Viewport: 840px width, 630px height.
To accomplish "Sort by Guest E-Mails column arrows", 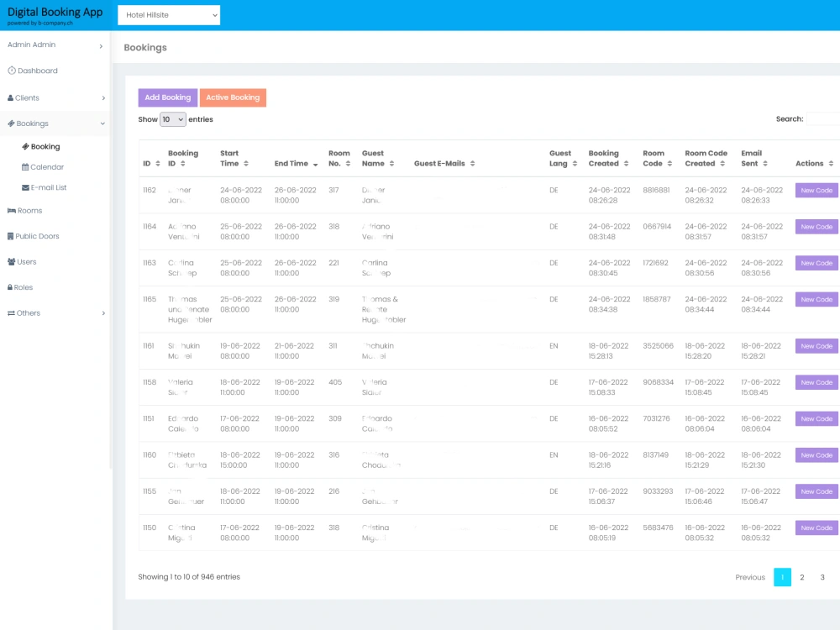I will 472,164.
